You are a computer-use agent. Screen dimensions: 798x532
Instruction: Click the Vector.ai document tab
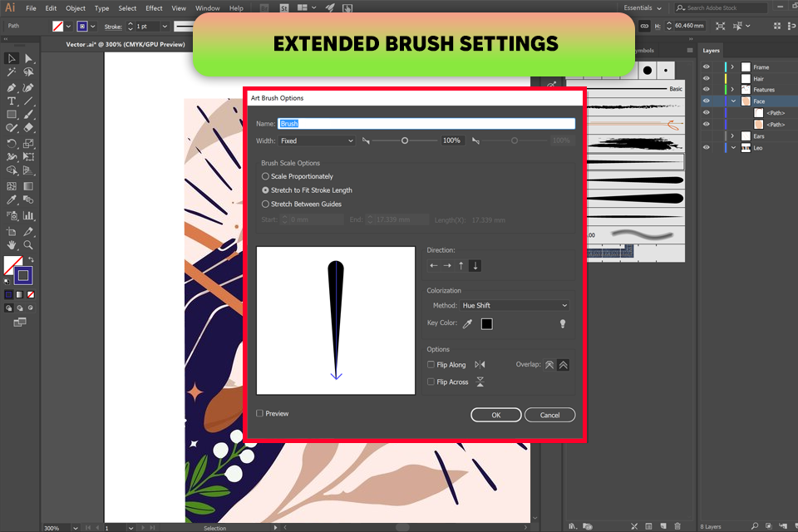coord(126,44)
